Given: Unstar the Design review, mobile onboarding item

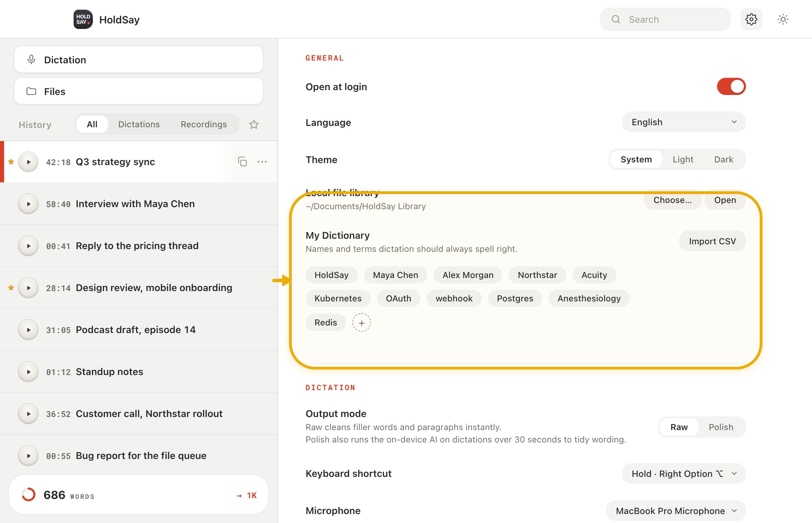Looking at the screenshot, I should (11, 287).
